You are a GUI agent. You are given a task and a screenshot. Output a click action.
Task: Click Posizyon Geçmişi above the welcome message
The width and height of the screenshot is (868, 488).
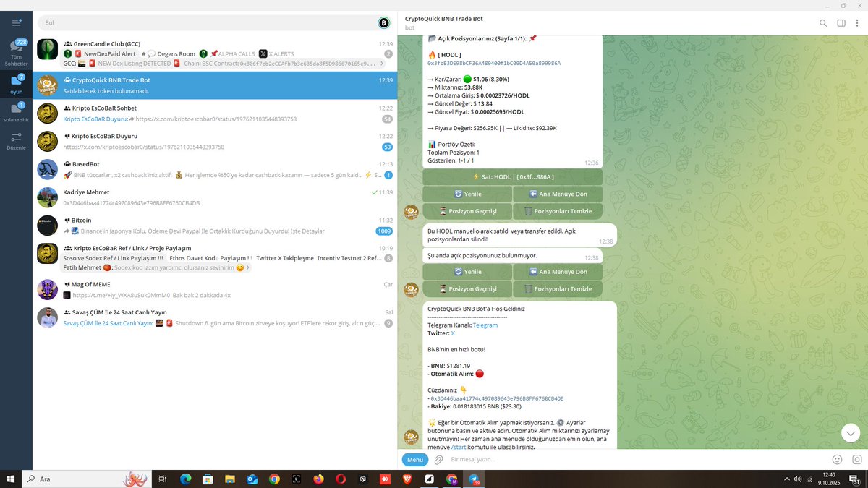click(x=467, y=289)
